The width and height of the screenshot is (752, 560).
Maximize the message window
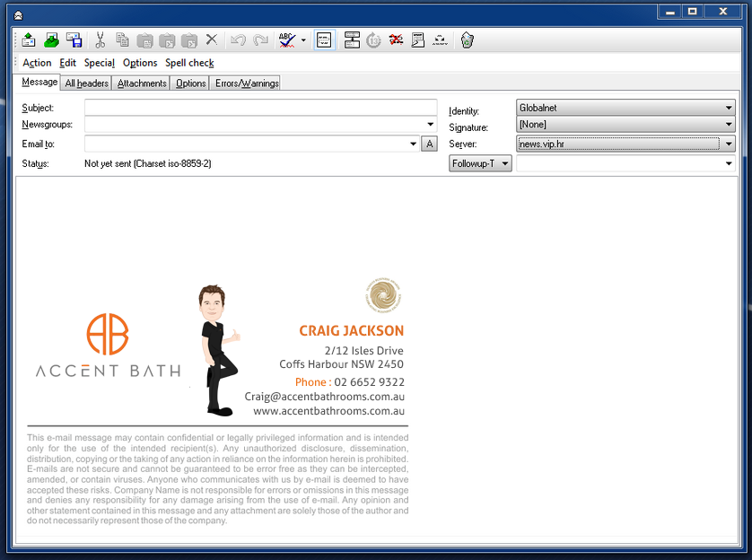(x=692, y=12)
